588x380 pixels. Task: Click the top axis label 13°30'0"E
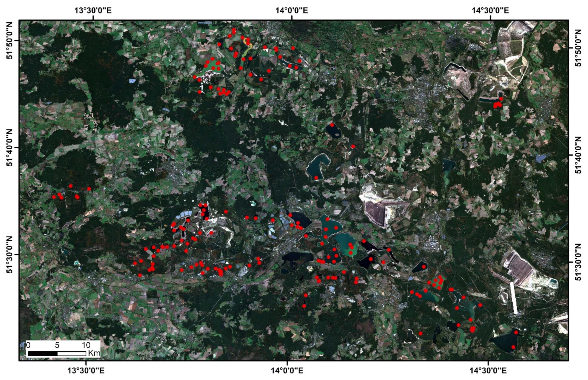(93, 10)
